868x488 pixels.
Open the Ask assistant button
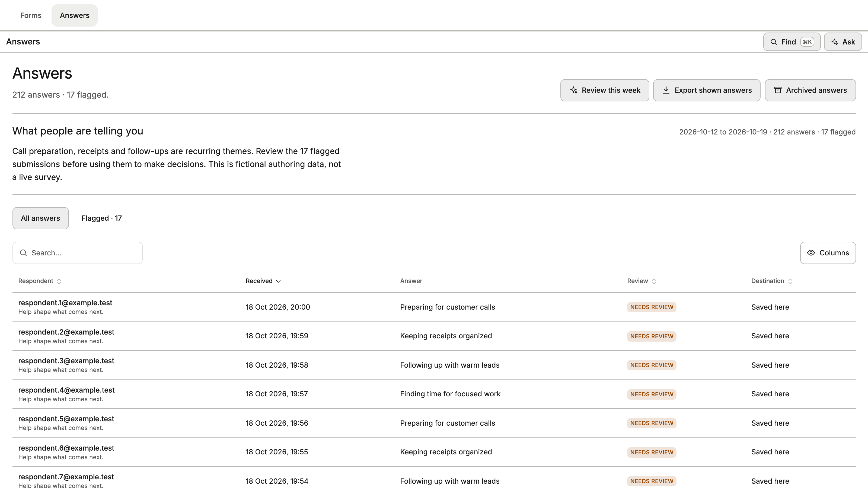[x=843, y=42]
